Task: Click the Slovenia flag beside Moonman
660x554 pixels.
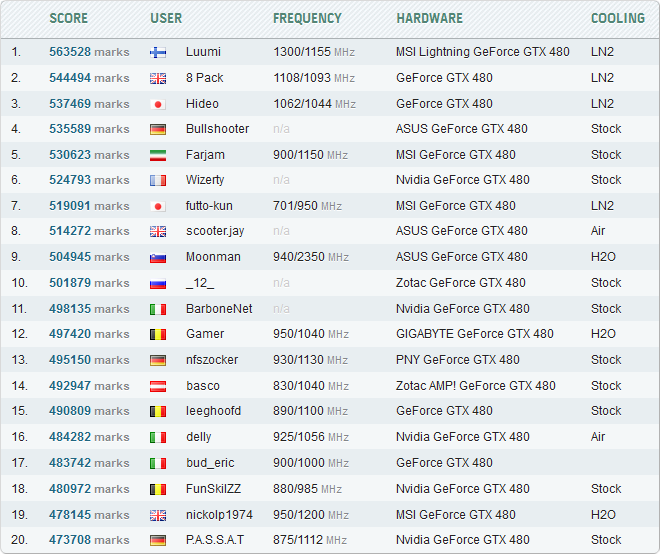Action: point(158,257)
